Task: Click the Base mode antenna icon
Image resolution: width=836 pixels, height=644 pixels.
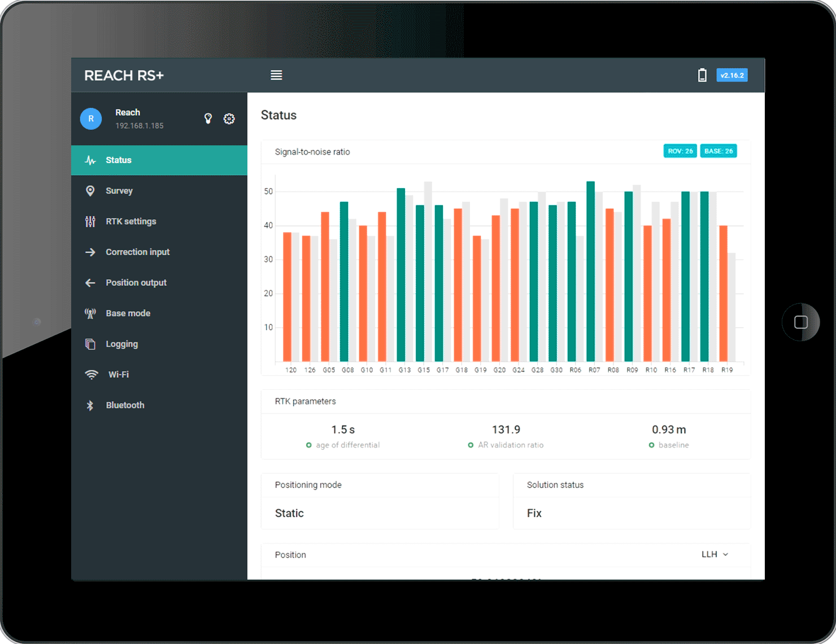Action: coord(90,314)
